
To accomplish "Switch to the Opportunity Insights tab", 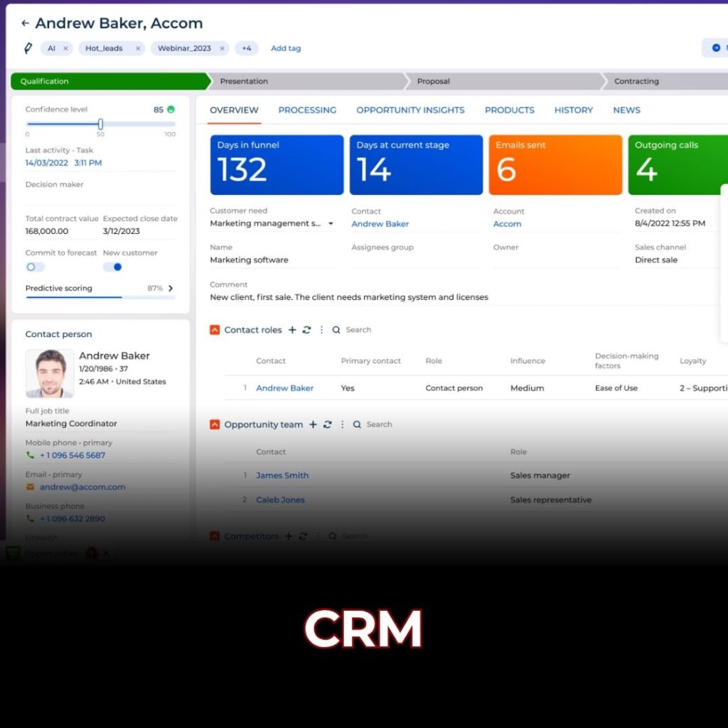I will click(410, 110).
